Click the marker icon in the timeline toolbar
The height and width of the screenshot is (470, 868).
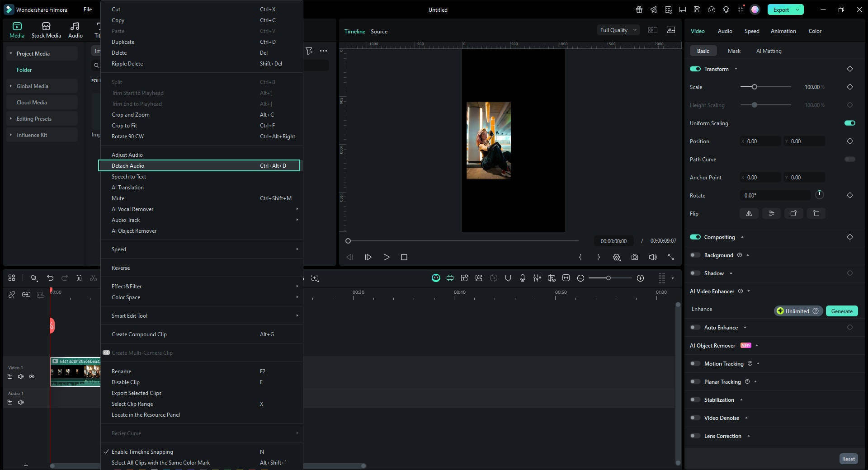coord(508,278)
